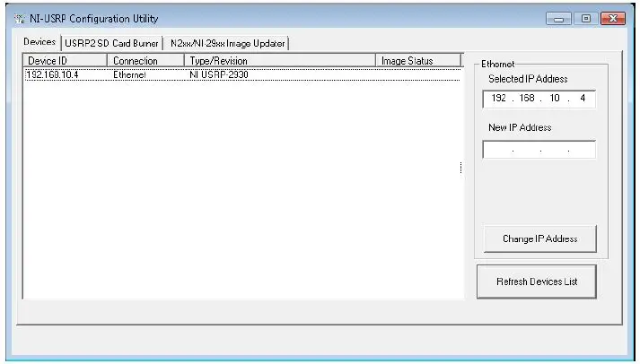This screenshot has width=640, height=364.
Task: Open the USRP2 SD Card Burner tab
Action: pyautogui.click(x=111, y=43)
